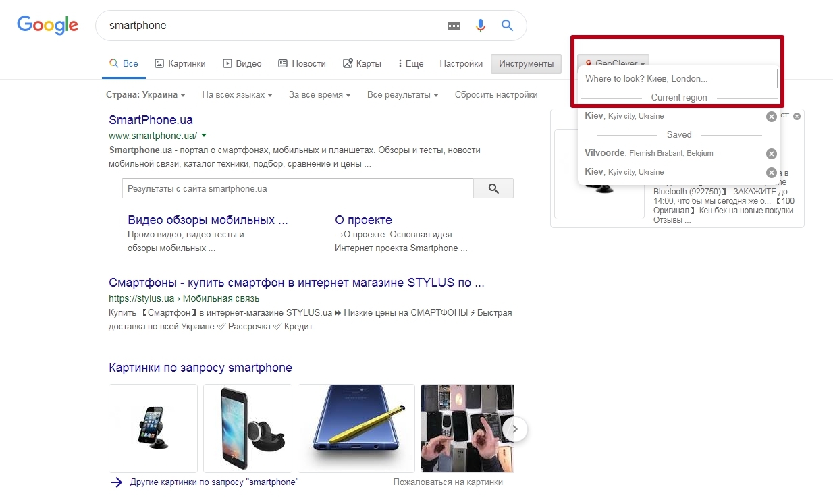This screenshot has height=504, width=833.
Task: Open the Страна: Украина dropdown
Action: [x=146, y=95]
